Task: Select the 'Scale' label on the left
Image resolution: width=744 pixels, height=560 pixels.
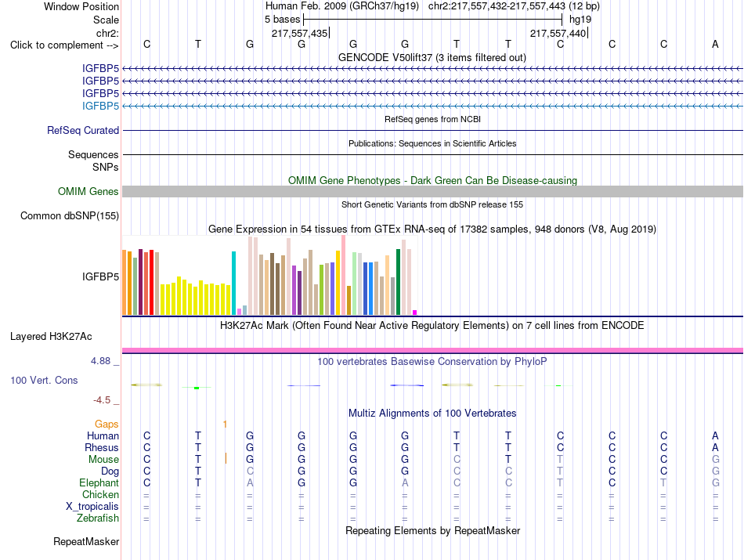Action: 106,20
